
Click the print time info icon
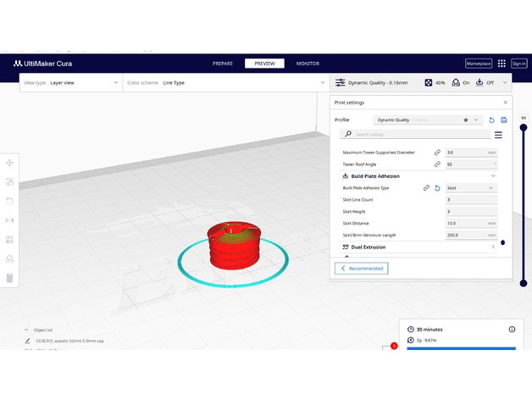tap(512, 329)
